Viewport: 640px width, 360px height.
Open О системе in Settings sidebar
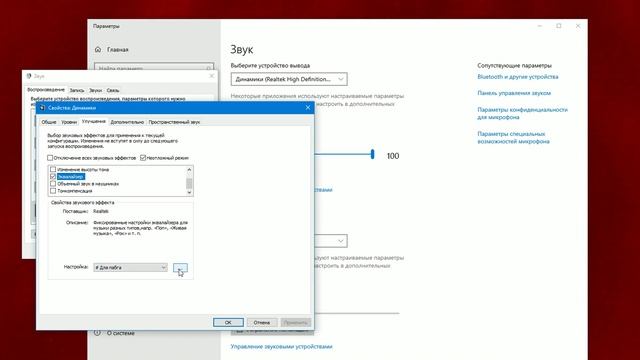pos(121,333)
